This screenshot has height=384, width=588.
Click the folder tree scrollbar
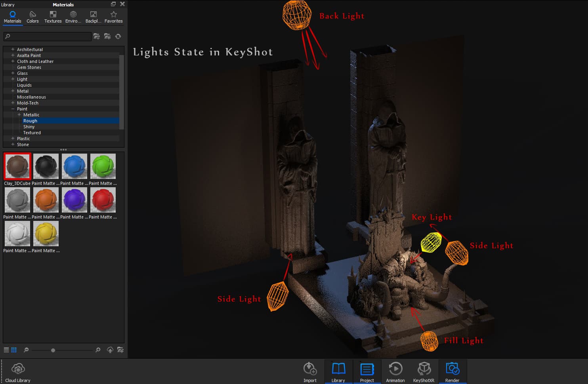122,92
